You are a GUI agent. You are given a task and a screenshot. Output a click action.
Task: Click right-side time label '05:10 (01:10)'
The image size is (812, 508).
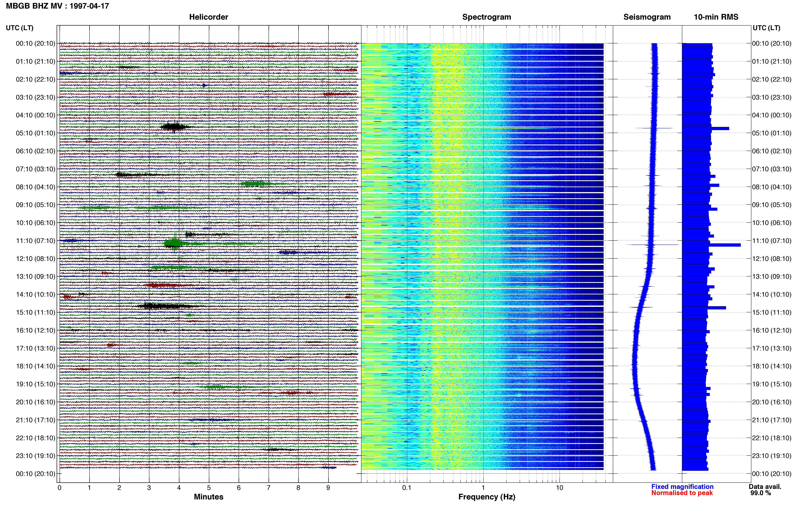(x=772, y=133)
